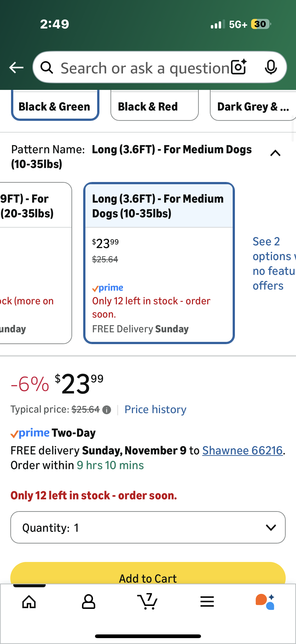The image size is (296, 644).
Task: Open the account profile icon
Action: click(88, 602)
